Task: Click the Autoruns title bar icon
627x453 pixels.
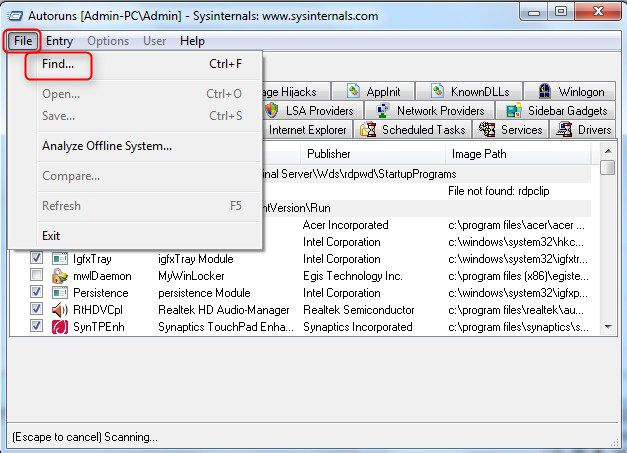Action: (x=16, y=16)
